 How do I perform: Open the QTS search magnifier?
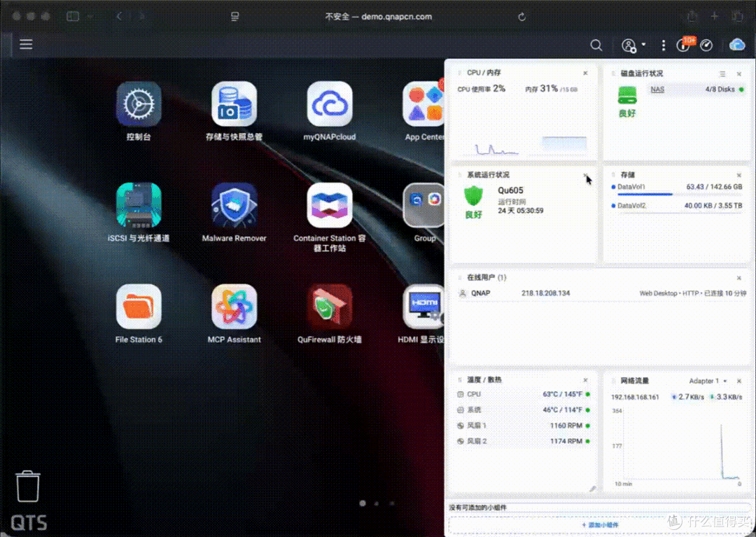click(596, 46)
